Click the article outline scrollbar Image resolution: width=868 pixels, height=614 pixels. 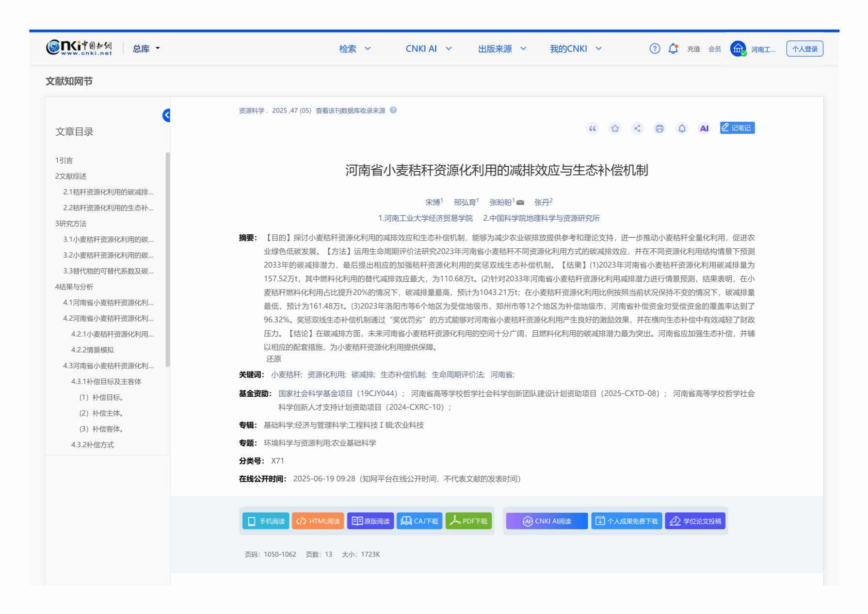click(168, 259)
